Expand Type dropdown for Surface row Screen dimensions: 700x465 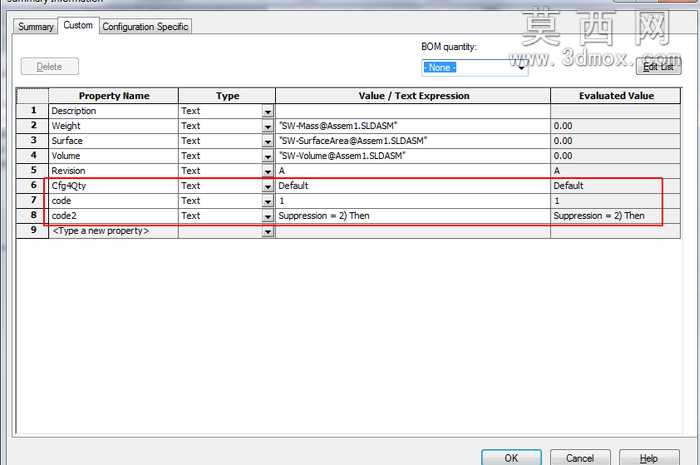[268, 141]
